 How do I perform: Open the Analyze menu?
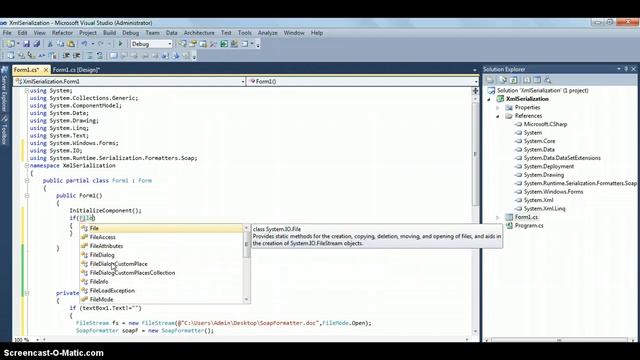point(267,33)
